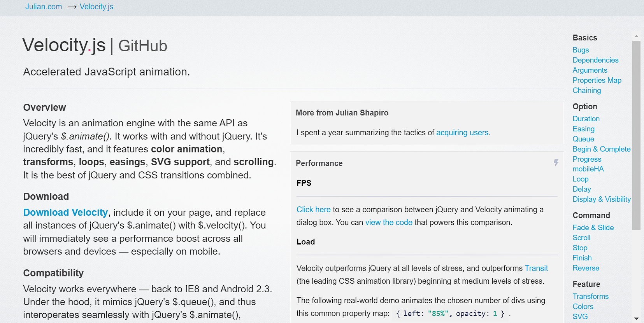
Task: Jump to Loop option
Action: pyautogui.click(x=581, y=179)
